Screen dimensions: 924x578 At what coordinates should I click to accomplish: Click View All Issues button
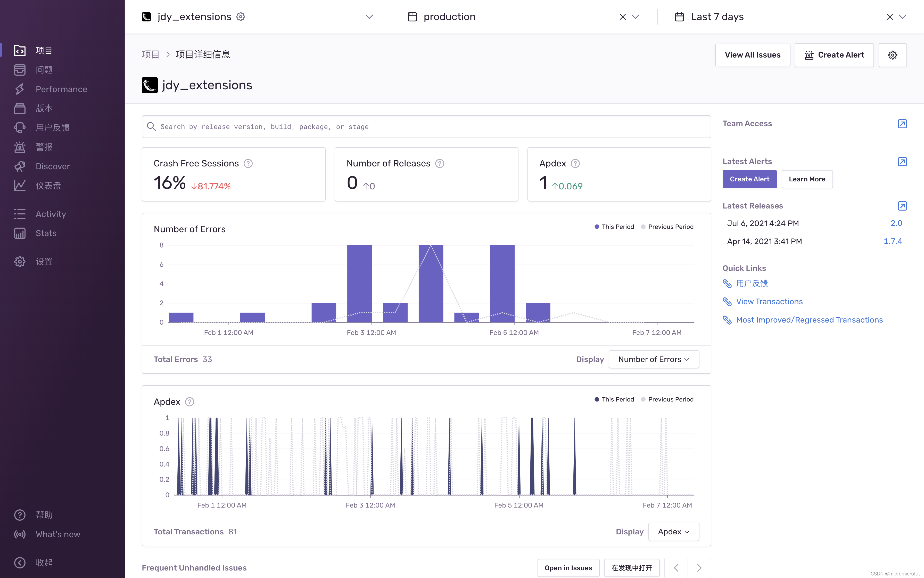tap(753, 55)
